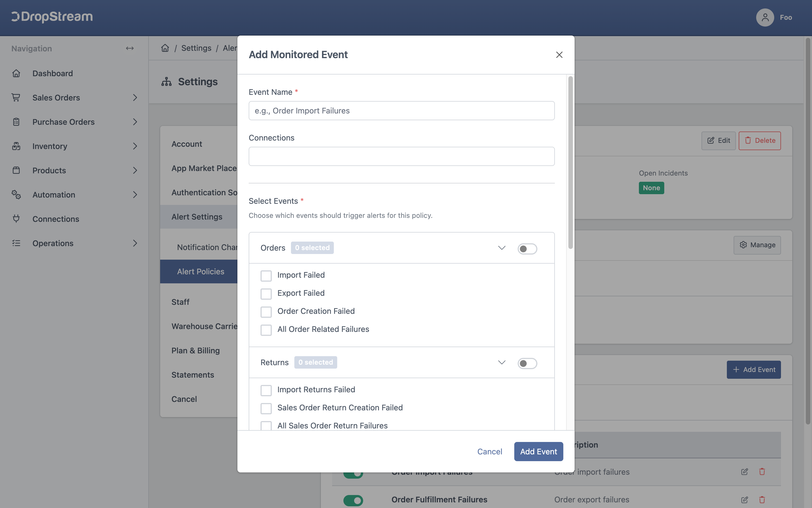Check All Order Related Failures checkbox
812x508 pixels.
(266, 330)
